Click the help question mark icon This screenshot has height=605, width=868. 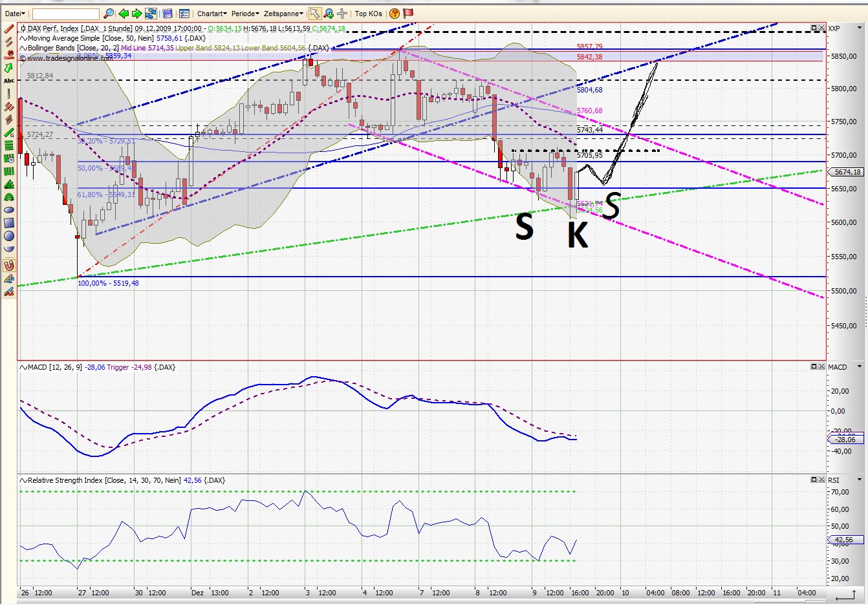tap(394, 13)
